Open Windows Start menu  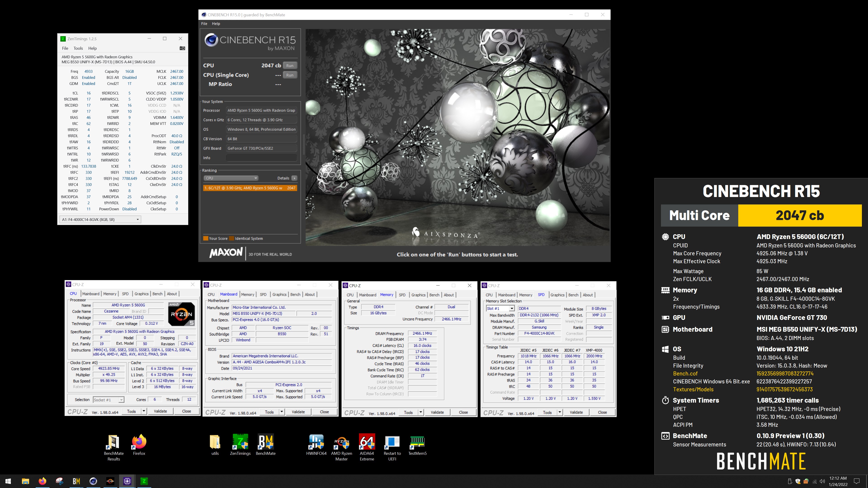click(x=8, y=481)
